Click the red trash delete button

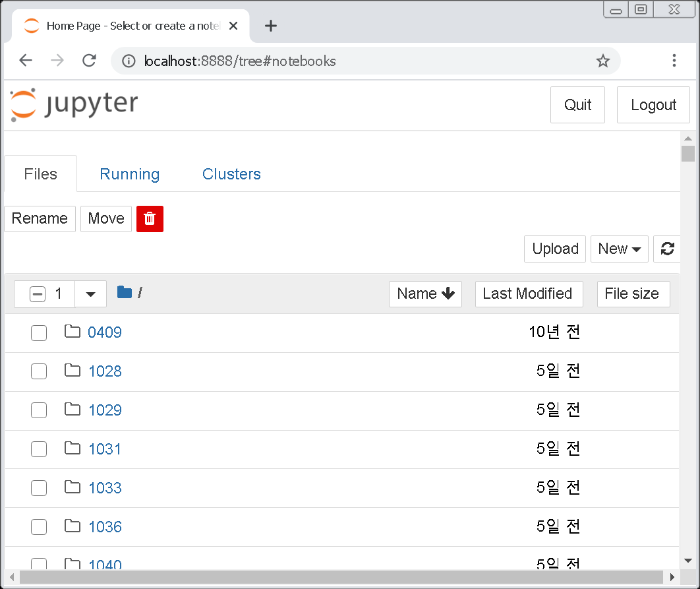click(x=150, y=218)
